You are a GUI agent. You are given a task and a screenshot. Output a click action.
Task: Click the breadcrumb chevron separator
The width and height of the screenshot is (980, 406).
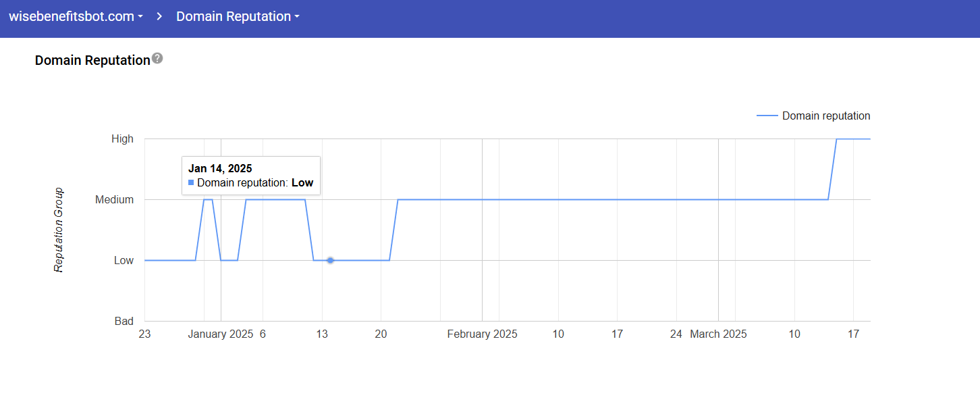(x=159, y=17)
